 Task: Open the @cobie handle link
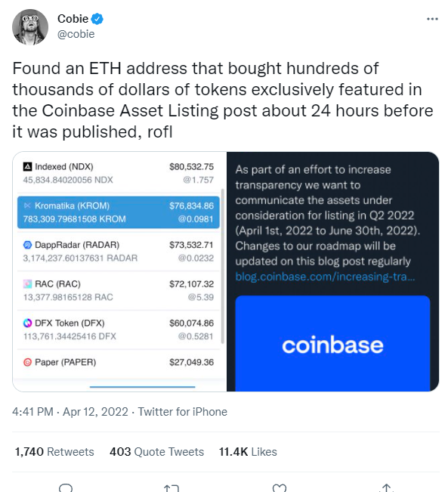pyautogui.click(x=76, y=34)
